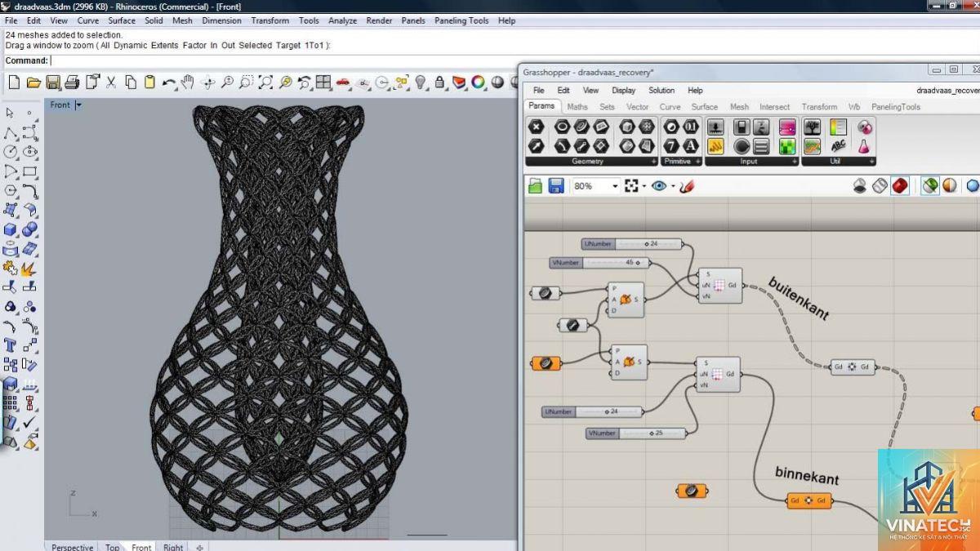The height and width of the screenshot is (551, 980).
Task: Open the four-viewport layout icon
Action: click(323, 82)
